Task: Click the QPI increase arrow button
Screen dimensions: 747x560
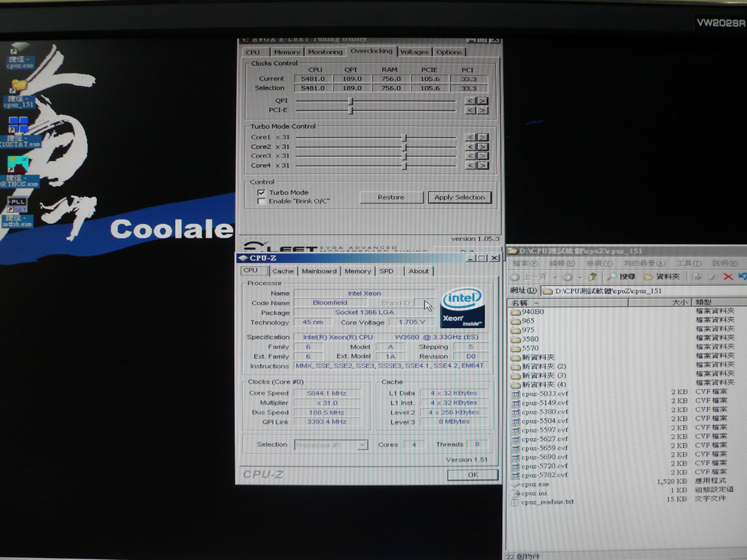Action: (x=483, y=101)
